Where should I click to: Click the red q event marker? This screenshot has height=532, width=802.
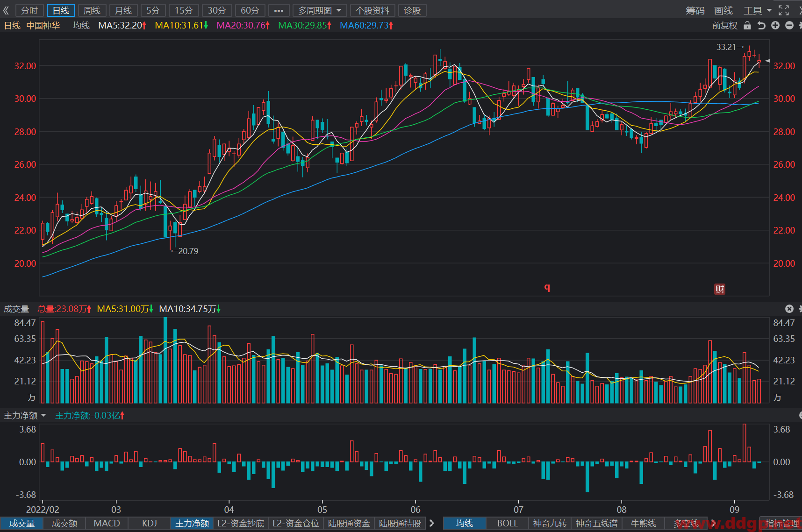pos(547,287)
